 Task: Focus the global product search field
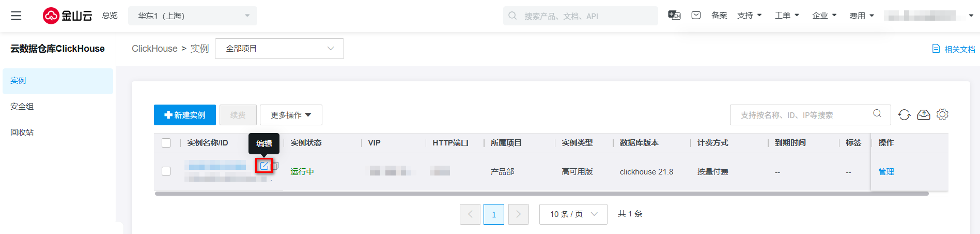click(x=581, y=16)
